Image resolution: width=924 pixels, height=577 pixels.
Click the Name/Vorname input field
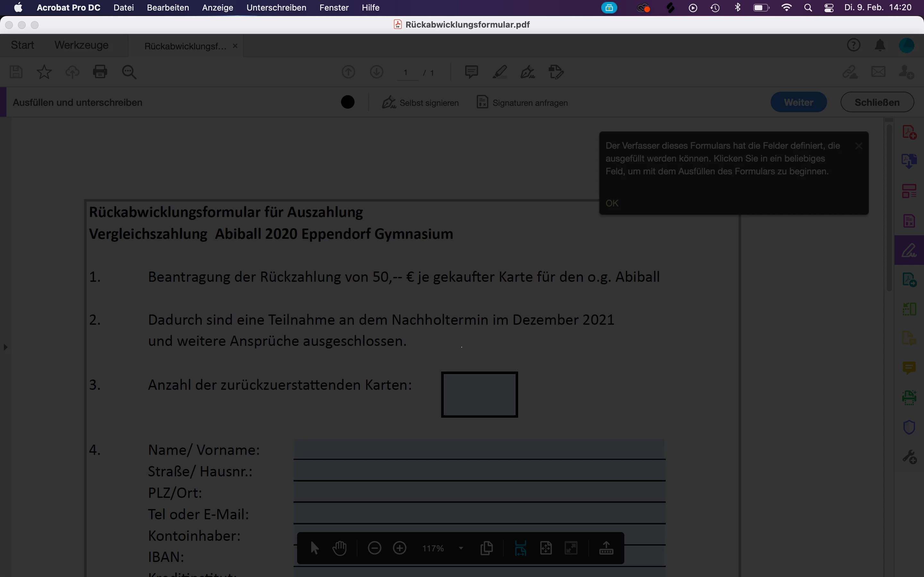[479, 449]
